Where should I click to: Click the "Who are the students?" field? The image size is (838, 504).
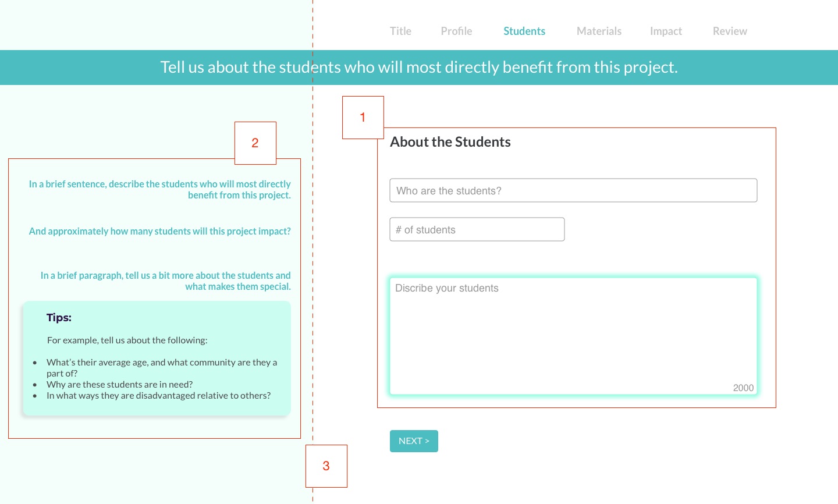(x=573, y=190)
